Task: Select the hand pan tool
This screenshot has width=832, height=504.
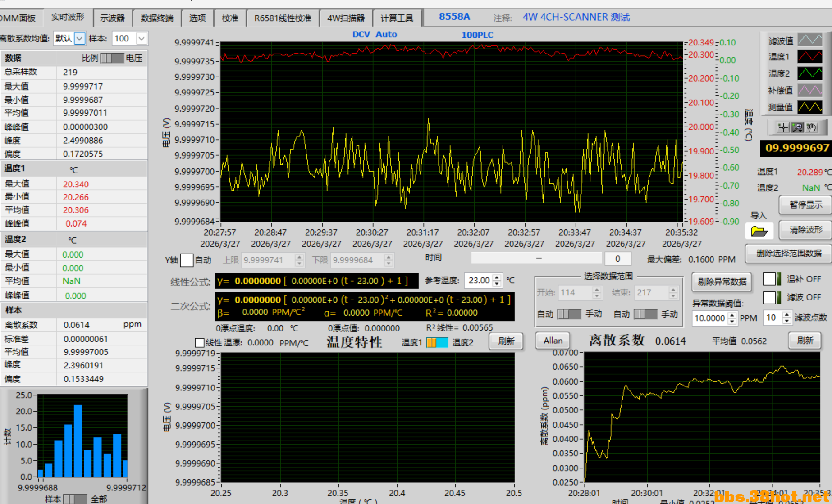Action: (x=812, y=127)
